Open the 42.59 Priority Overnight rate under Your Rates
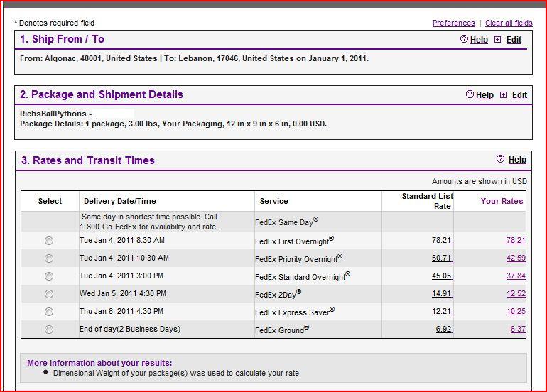547x392 pixels. click(x=516, y=258)
